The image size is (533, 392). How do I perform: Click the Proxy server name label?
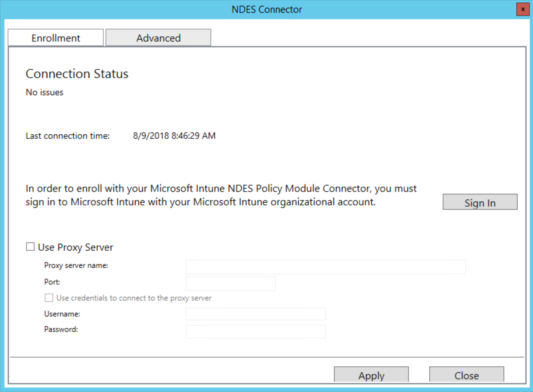(76, 265)
